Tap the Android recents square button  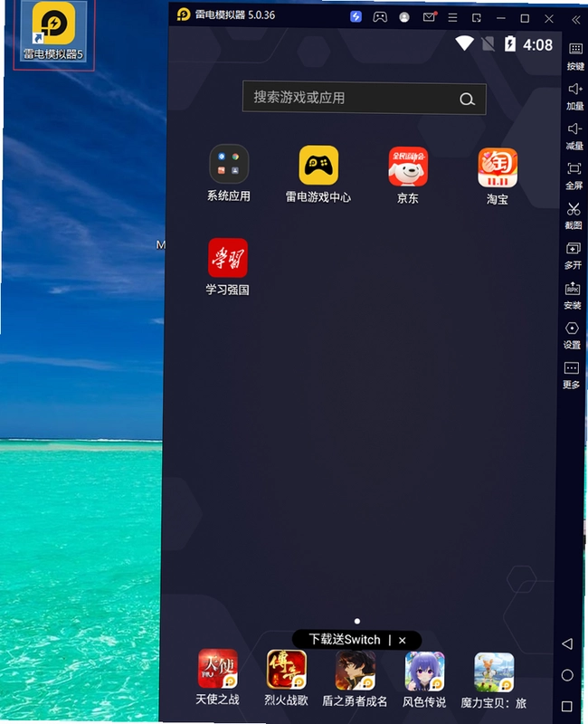(x=567, y=706)
